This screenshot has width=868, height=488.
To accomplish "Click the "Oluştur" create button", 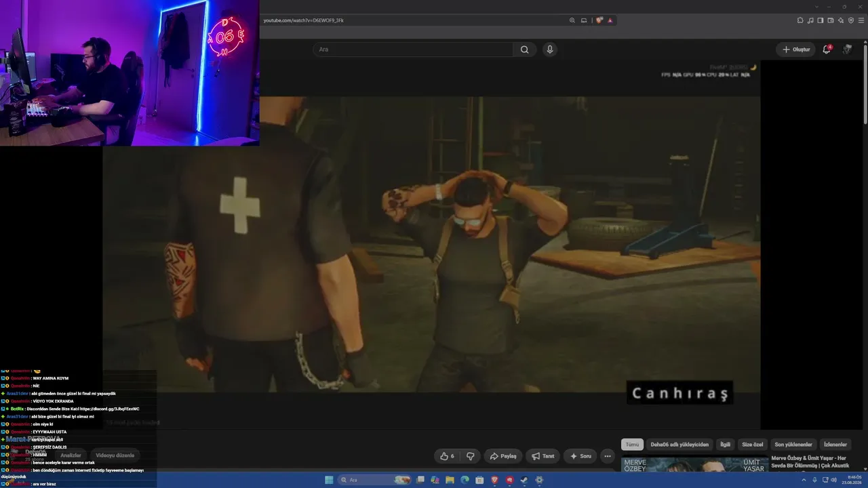I will pos(796,49).
